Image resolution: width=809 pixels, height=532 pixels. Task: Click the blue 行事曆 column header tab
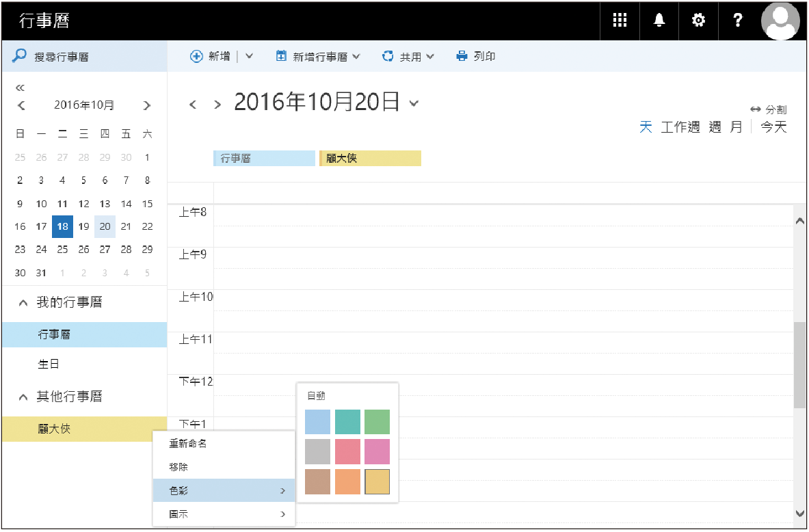tap(264, 159)
